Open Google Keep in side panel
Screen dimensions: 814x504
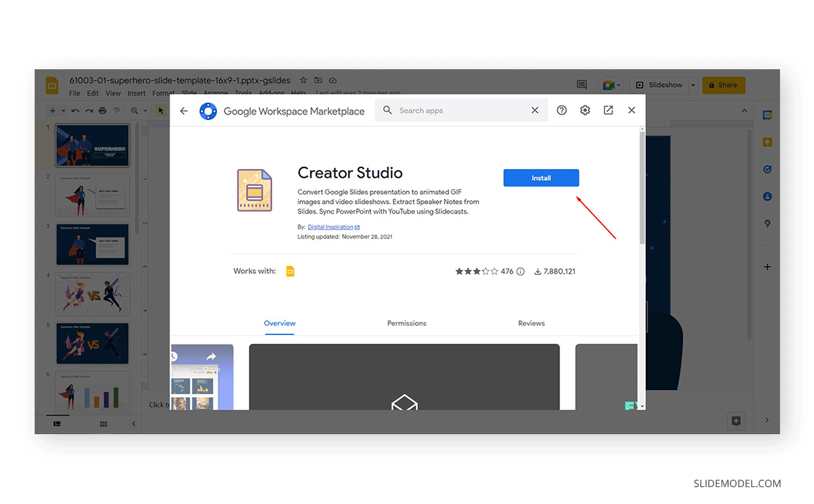click(767, 142)
